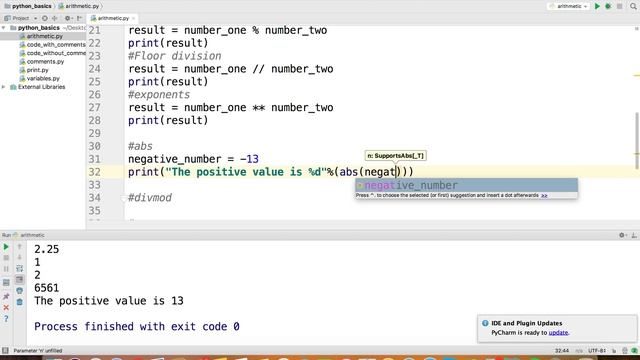Collapse code fold marker near line 34
The width and height of the screenshot is (640, 360).
coord(124,198)
